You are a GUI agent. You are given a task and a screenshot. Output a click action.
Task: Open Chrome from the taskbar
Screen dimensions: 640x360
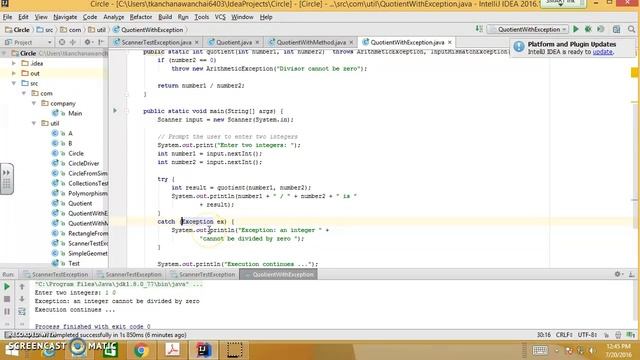(141, 350)
